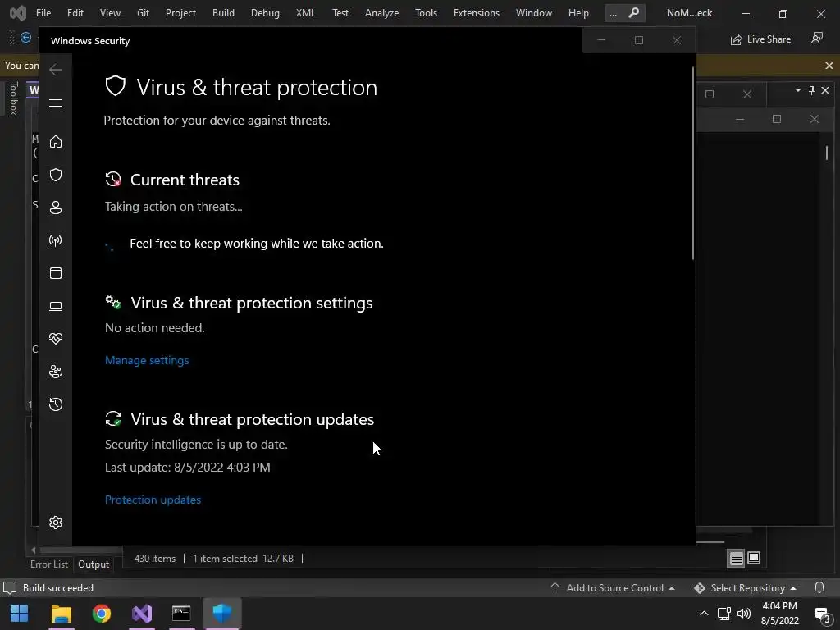Show hidden system tray icons chevron
The height and width of the screenshot is (630, 840).
pos(704,614)
